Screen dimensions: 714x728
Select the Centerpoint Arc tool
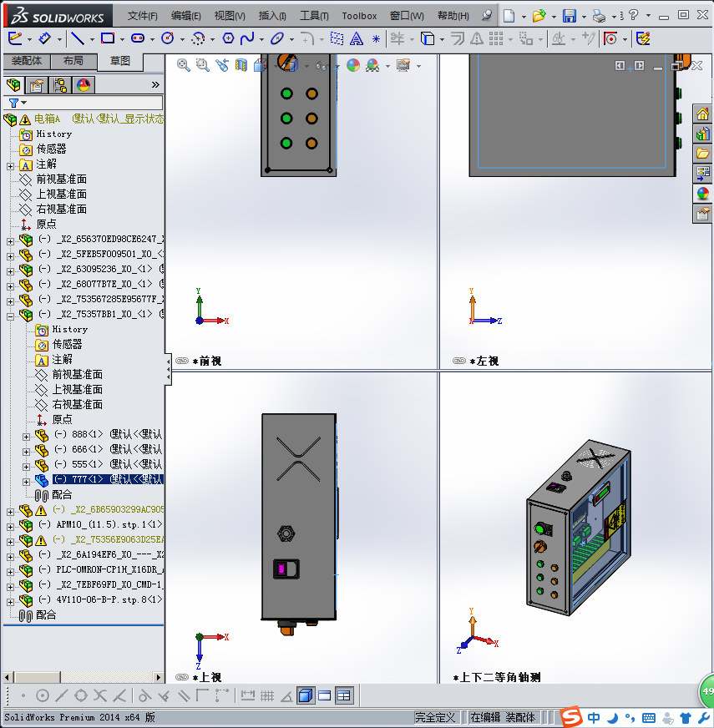click(199, 38)
